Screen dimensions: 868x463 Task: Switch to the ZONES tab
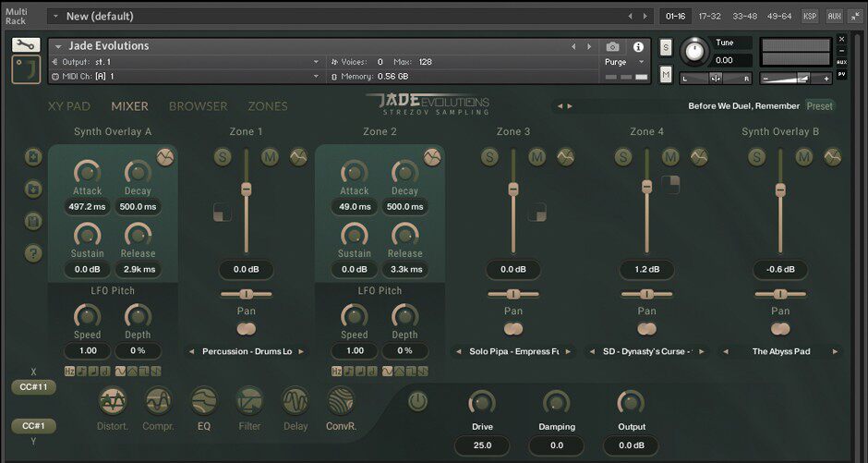pos(268,106)
